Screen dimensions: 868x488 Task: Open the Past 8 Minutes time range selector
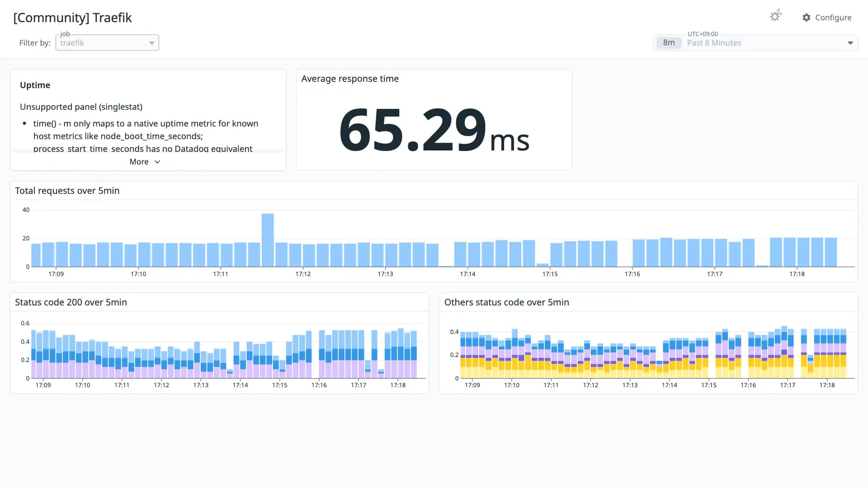click(755, 43)
